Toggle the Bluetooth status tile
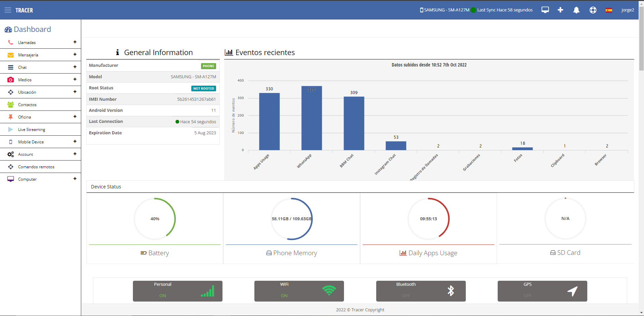The image size is (644, 316). (420, 291)
